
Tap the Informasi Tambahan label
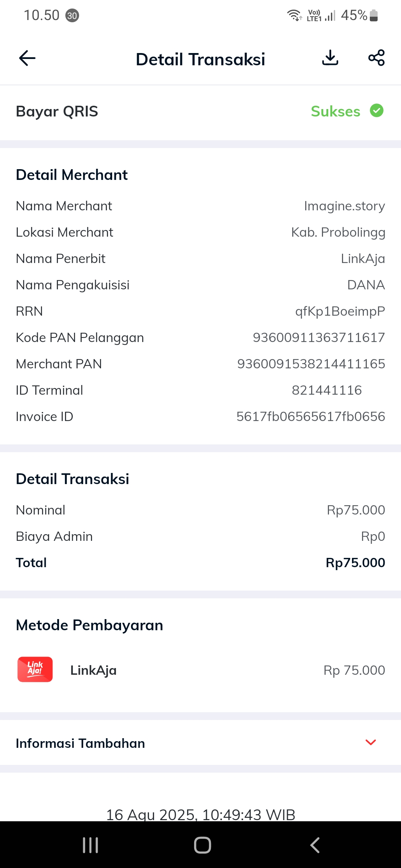[x=80, y=743]
